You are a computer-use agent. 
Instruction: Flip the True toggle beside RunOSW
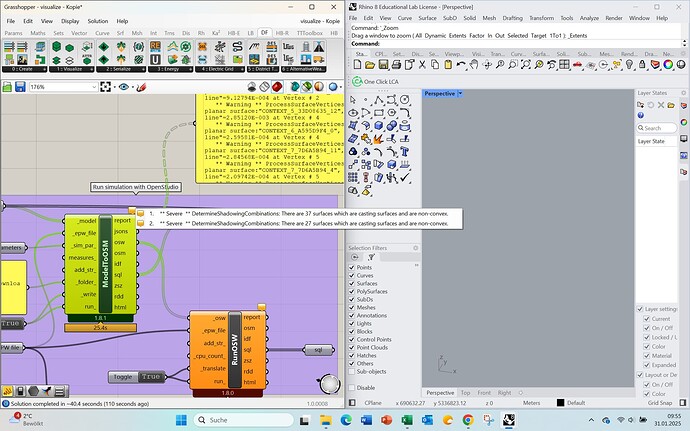click(151, 377)
